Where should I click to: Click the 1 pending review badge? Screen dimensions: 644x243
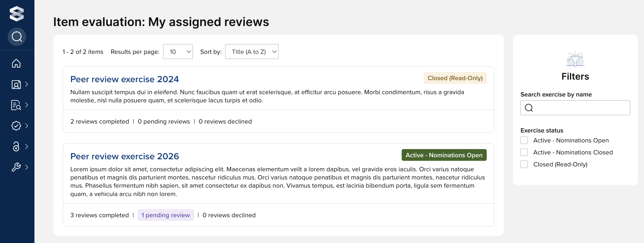166,215
